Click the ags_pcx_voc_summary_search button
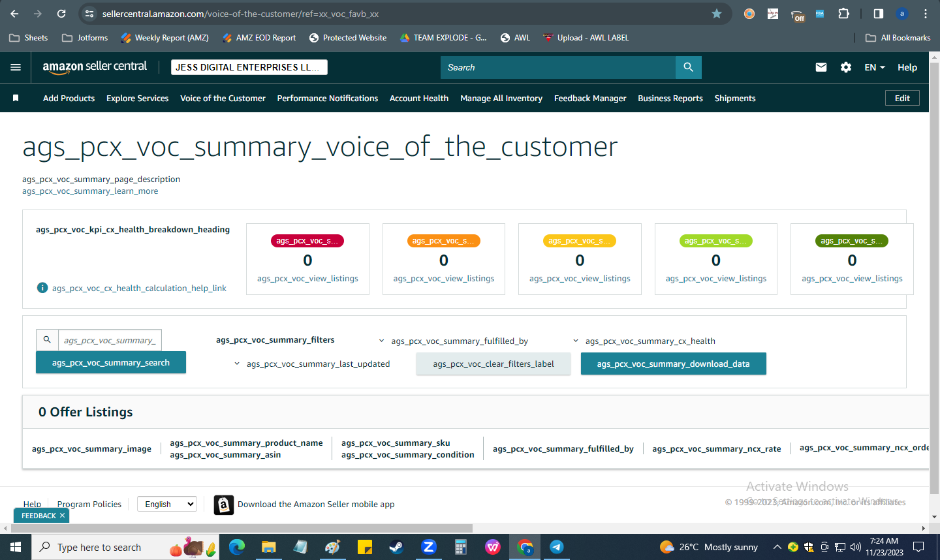 click(x=111, y=362)
